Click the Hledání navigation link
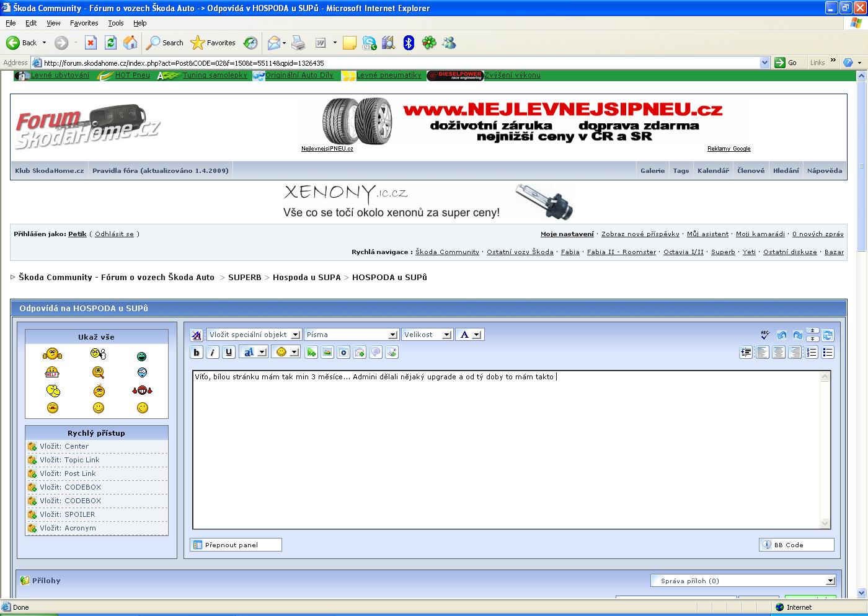 (x=786, y=170)
